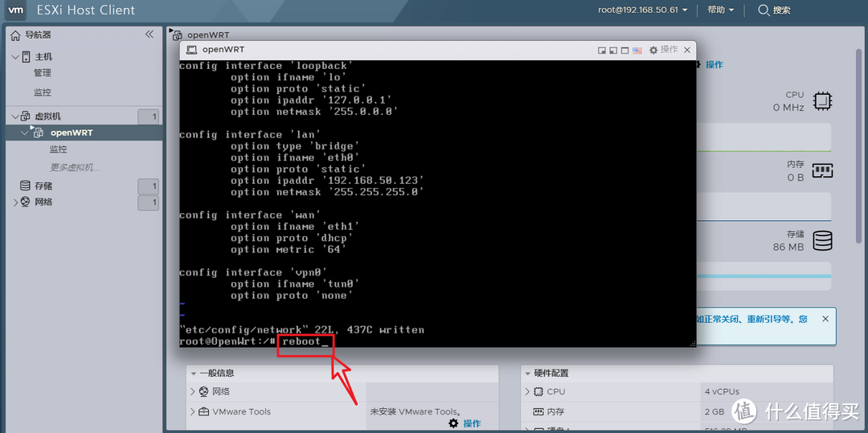Click the openWRT VM icon in navigator
Viewport: 868px width, 433px height.
click(38, 133)
